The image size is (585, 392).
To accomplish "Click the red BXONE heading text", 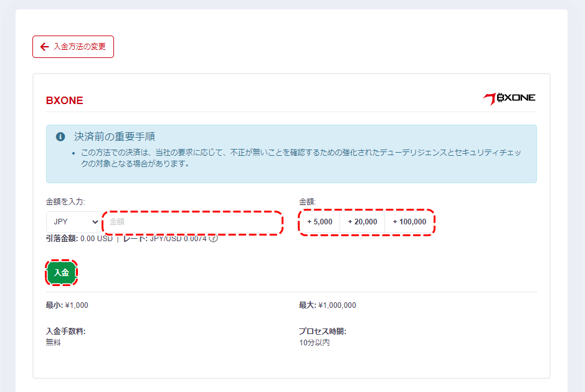I will [x=65, y=100].
